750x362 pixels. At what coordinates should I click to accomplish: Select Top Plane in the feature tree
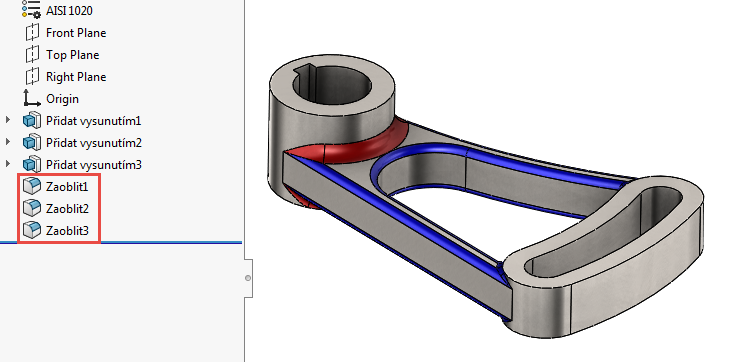pos(73,55)
